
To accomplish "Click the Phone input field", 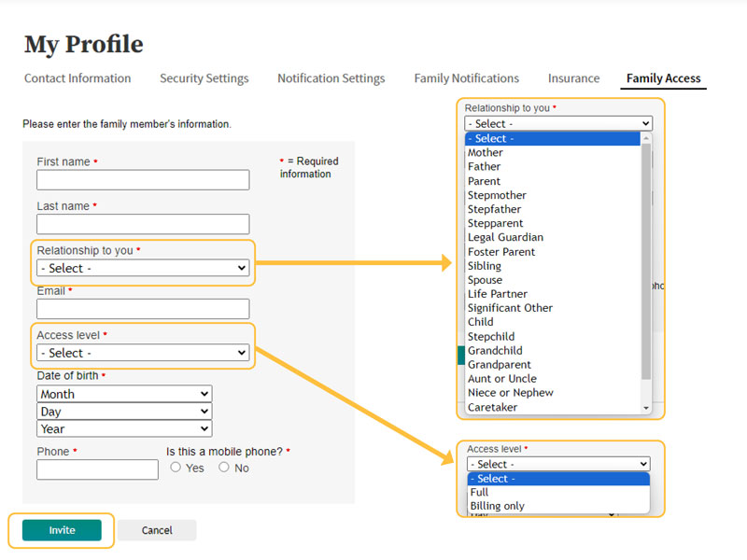I will click(98, 469).
